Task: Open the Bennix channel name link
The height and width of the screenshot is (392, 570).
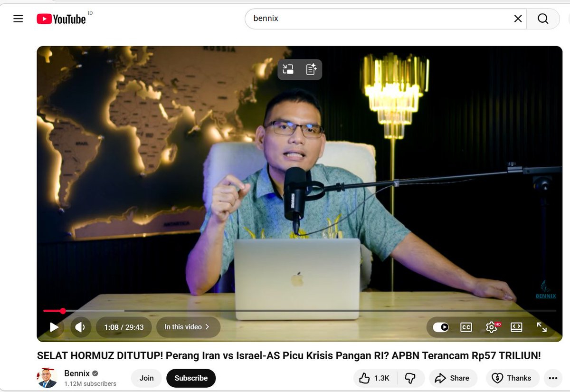Action: (x=77, y=373)
